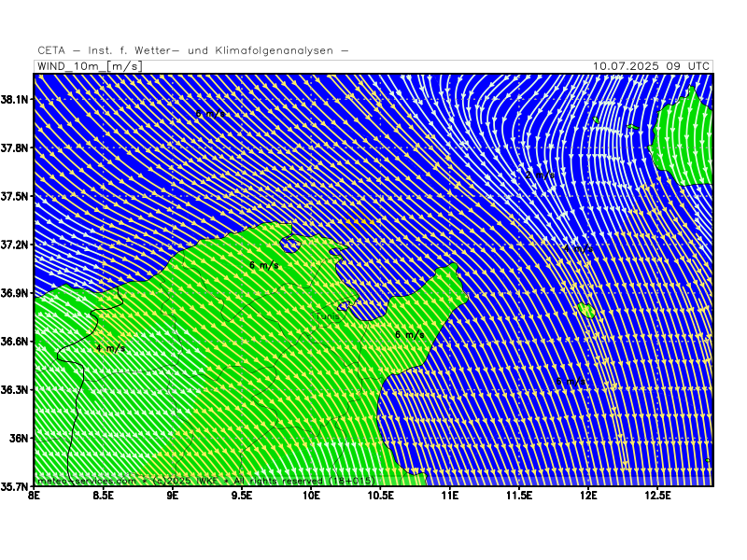
Task: Click the 2 m/s wind speed label
Action: (x=541, y=175)
